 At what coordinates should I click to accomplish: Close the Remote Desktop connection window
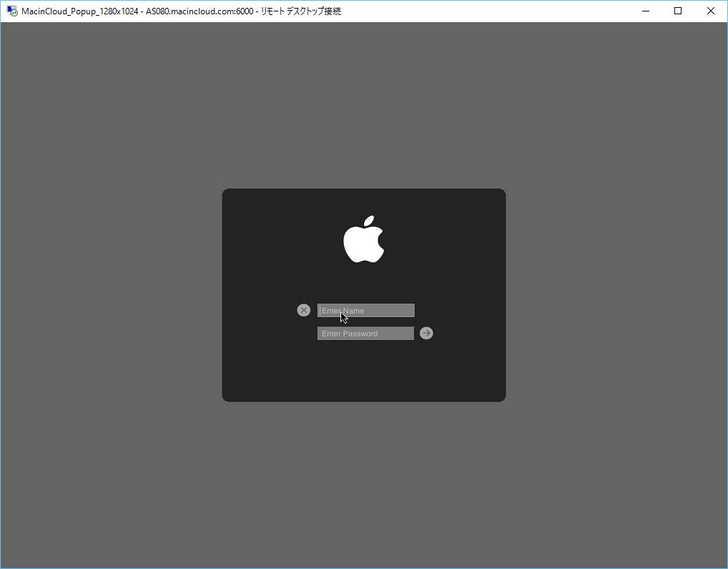710,11
